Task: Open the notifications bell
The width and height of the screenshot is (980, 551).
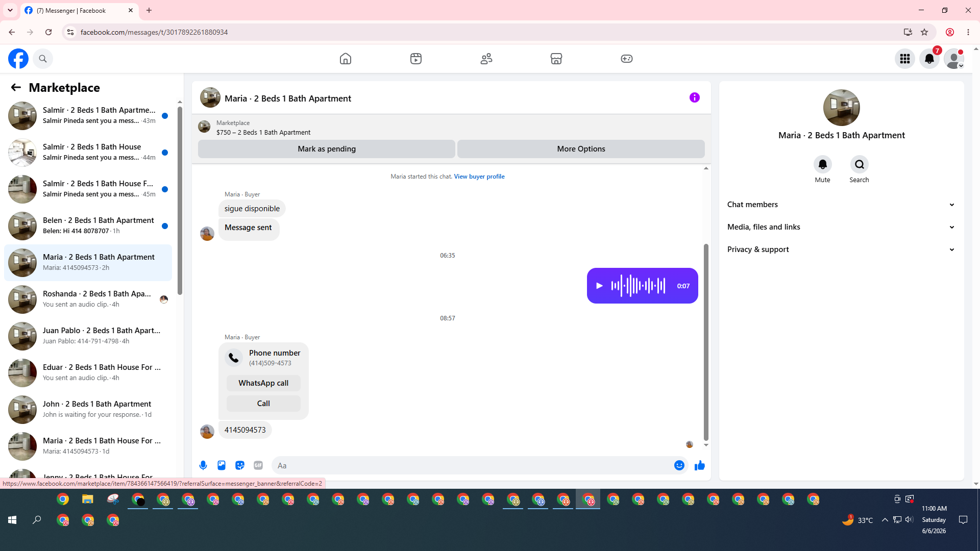Action: (929, 59)
